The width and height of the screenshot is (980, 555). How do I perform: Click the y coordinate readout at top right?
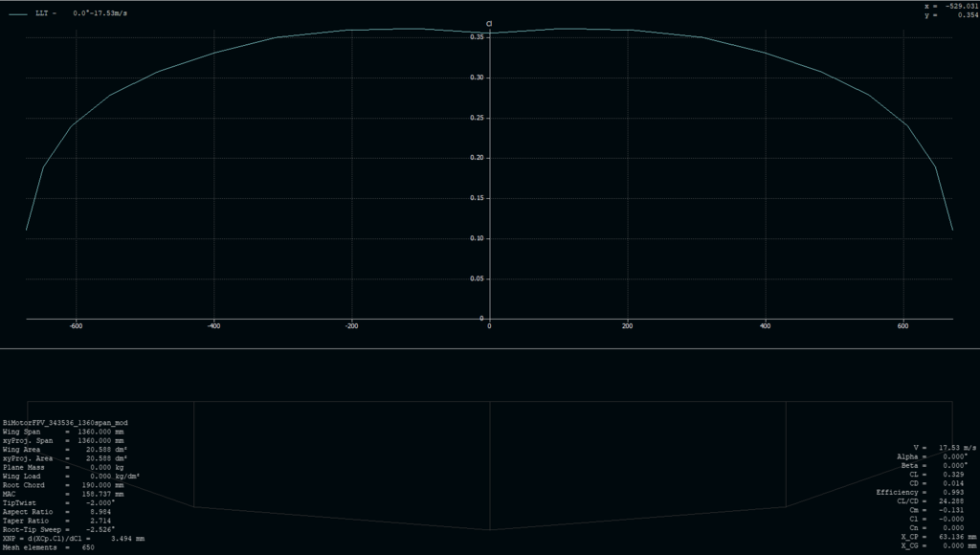point(946,16)
